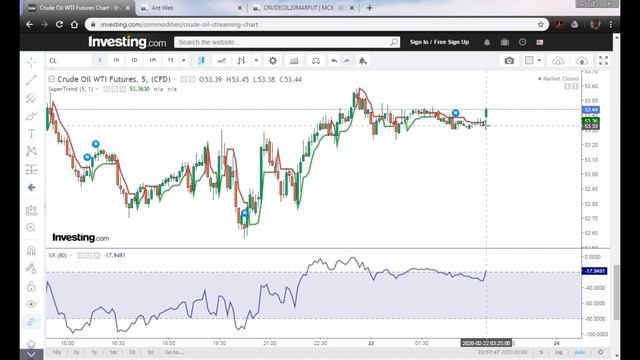Toggle percentage scale
The height and width of the screenshot is (360, 640).
[541, 352]
